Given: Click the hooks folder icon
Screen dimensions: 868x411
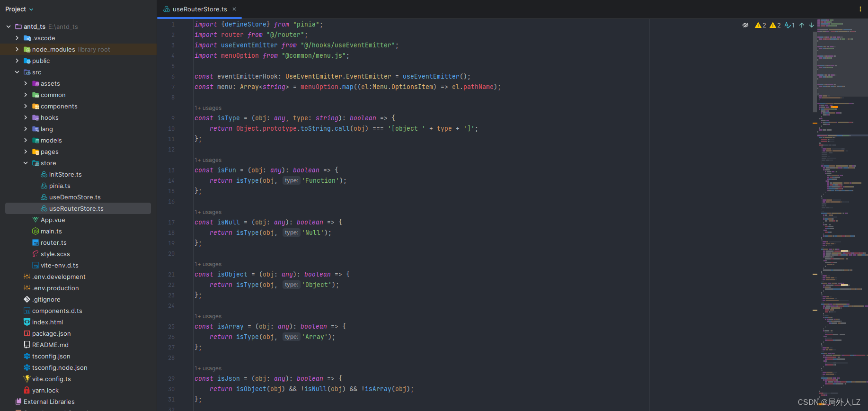Looking at the screenshot, I should point(36,117).
